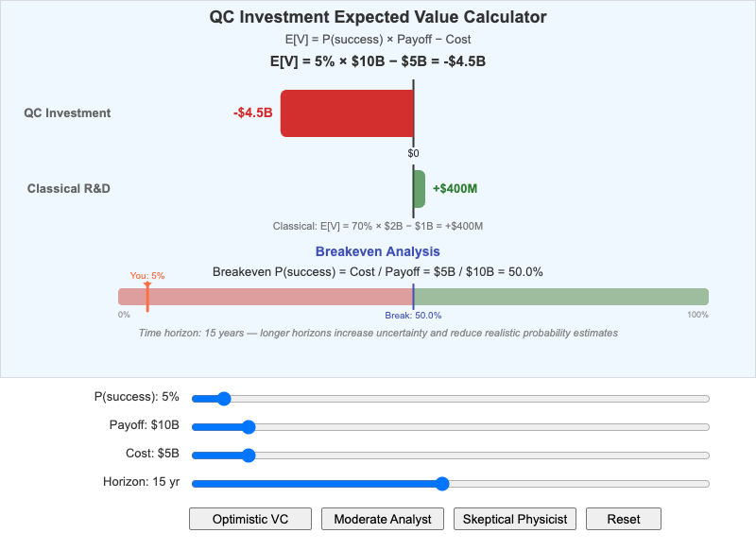Click the breakeven divider line at 50%

click(413, 295)
